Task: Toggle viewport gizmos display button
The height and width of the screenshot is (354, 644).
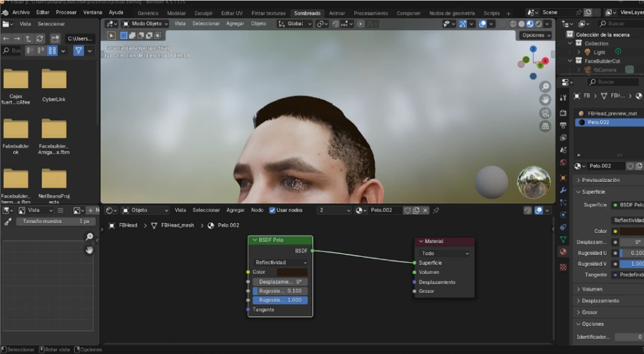Action: tap(463, 24)
